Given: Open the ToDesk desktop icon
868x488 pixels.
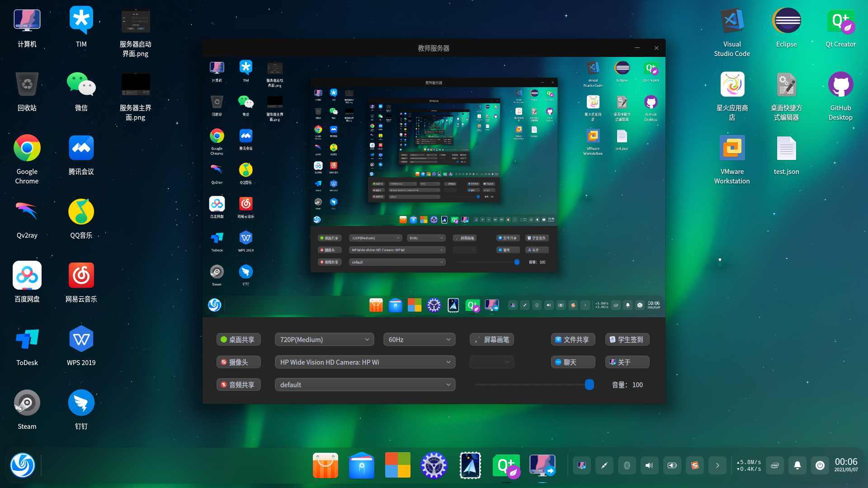Looking at the screenshot, I should (x=27, y=339).
